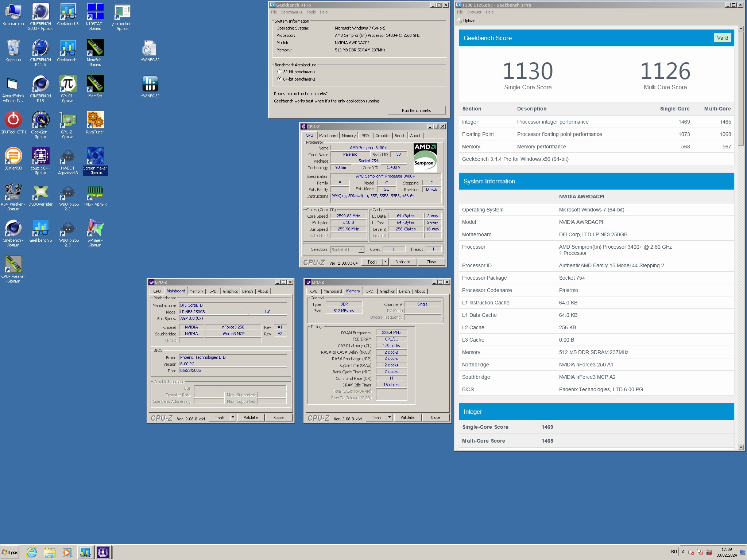Open Geekbench 5 desktop icon

40,231
